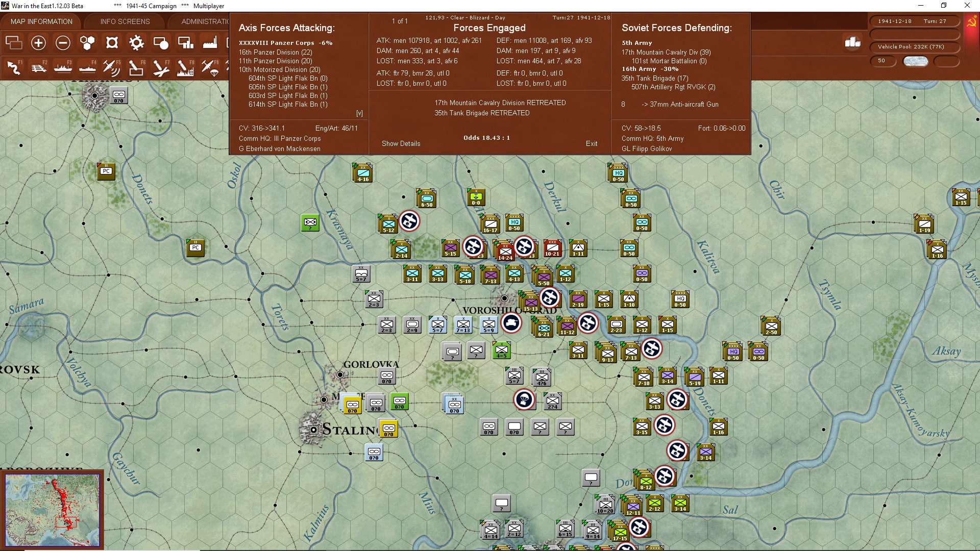Select the 6-50 unit counter on map

(427, 199)
